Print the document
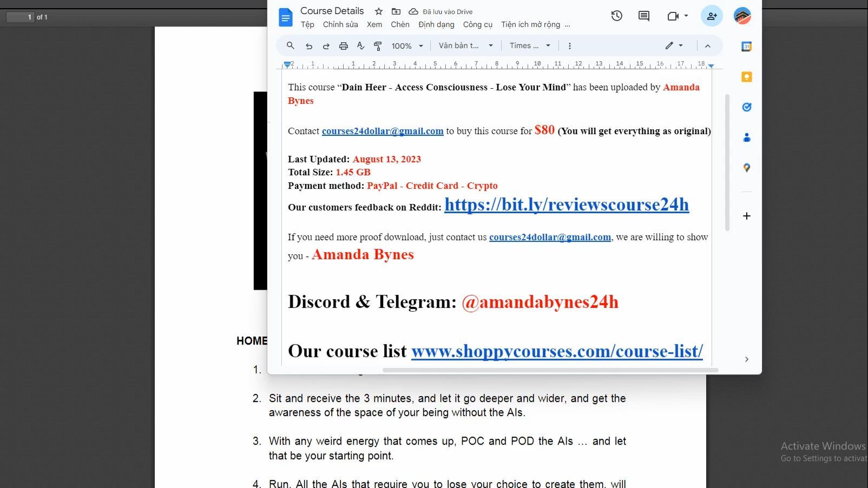This screenshot has width=868, height=488. point(344,46)
